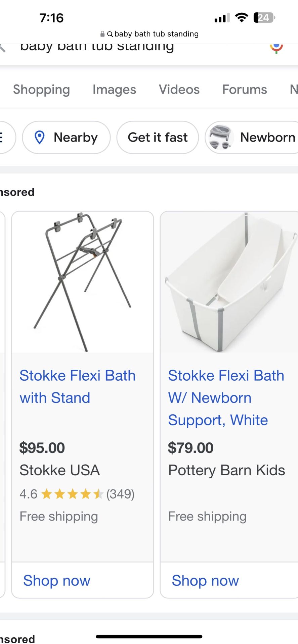Select the Forums tab
The width and height of the screenshot is (298, 644).
[244, 89]
